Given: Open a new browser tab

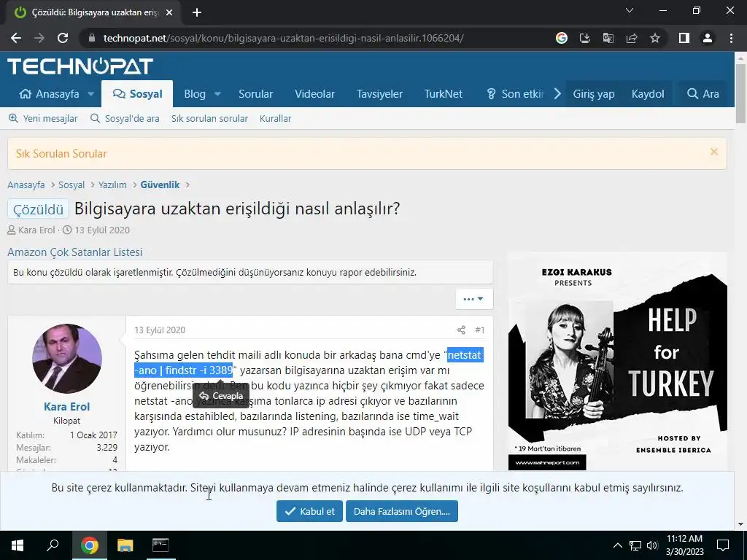Looking at the screenshot, I should (197, 12).
